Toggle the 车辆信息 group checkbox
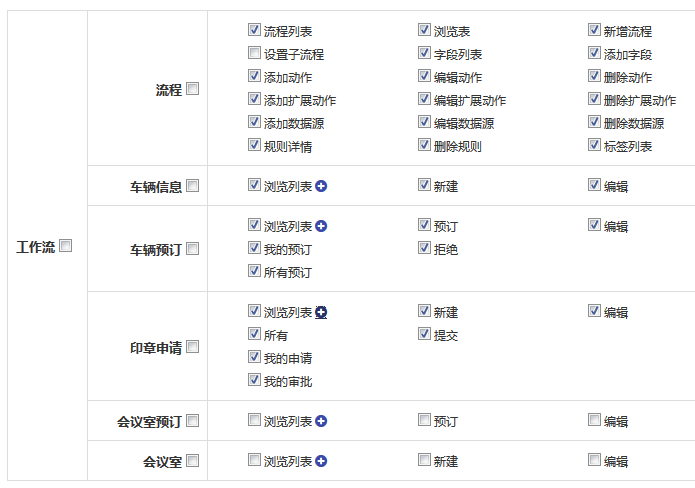Screen dimensions: 695x488 click(x=193, y=185)
